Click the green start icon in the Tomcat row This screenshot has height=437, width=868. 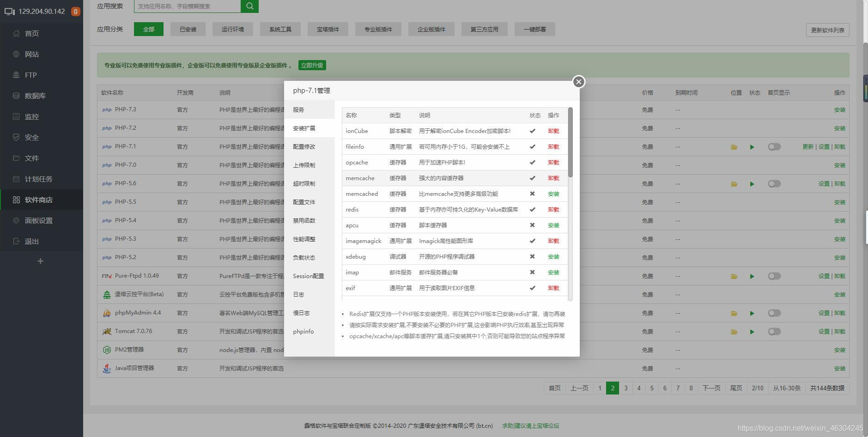click(x=752, y=331)
